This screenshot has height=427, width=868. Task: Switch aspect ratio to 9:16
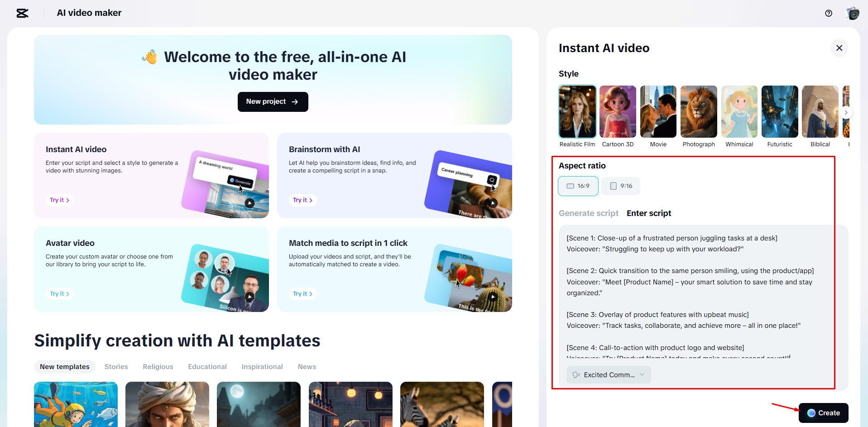click(621, 186)
